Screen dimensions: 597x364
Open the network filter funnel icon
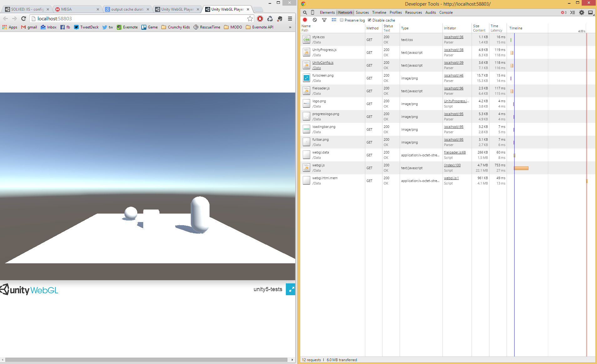[324, 20]
